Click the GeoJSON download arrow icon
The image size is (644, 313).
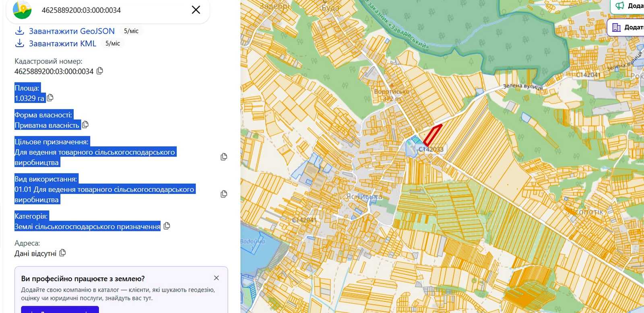tap(19, 31)
